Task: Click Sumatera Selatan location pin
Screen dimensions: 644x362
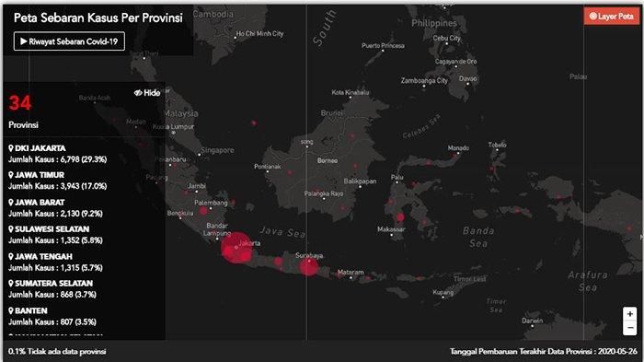Action: (11, 284)
